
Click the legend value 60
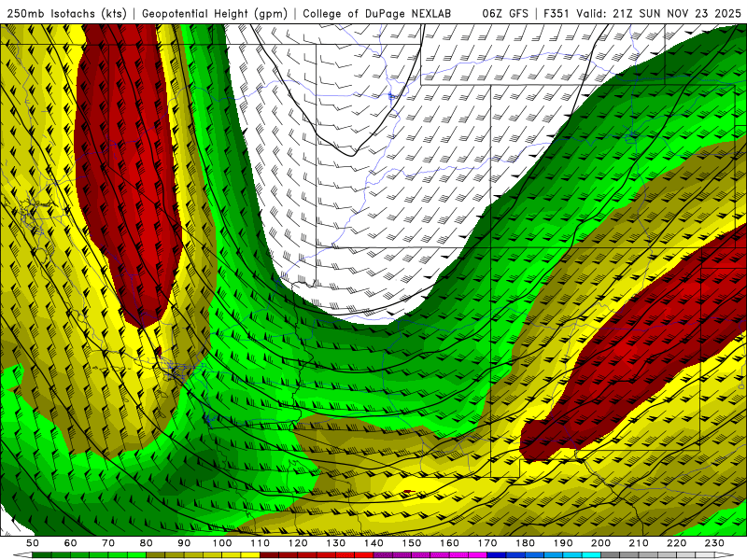pos(70,543)
